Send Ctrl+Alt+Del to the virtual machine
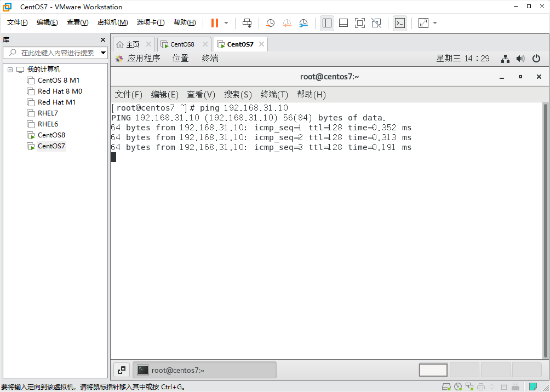This screenshot has width=550, height=392. click(x=247, y=23)
